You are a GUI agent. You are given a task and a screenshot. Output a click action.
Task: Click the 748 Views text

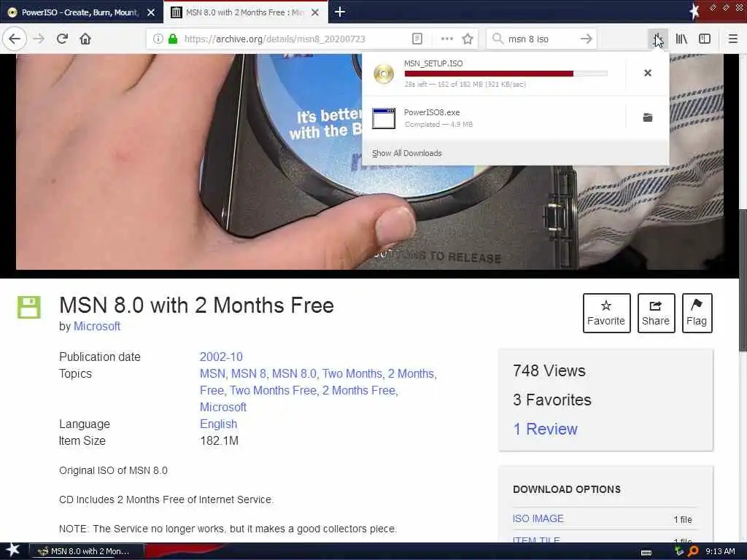pos(549,370)
